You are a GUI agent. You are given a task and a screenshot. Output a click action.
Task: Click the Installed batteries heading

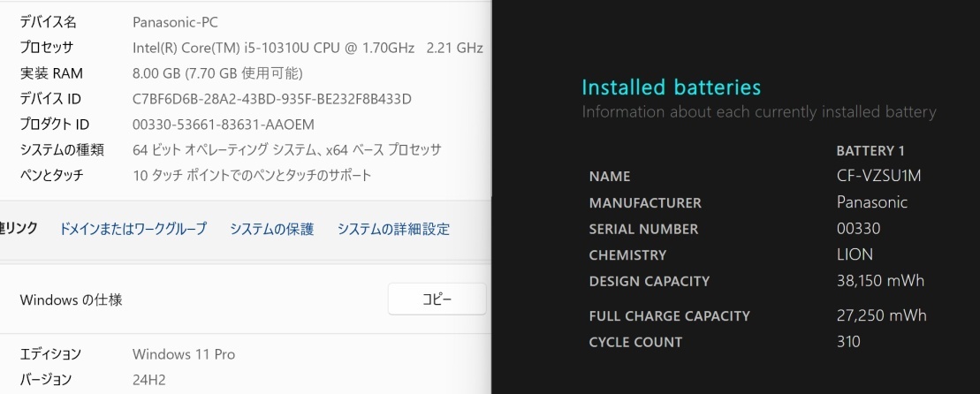point(671,87)
